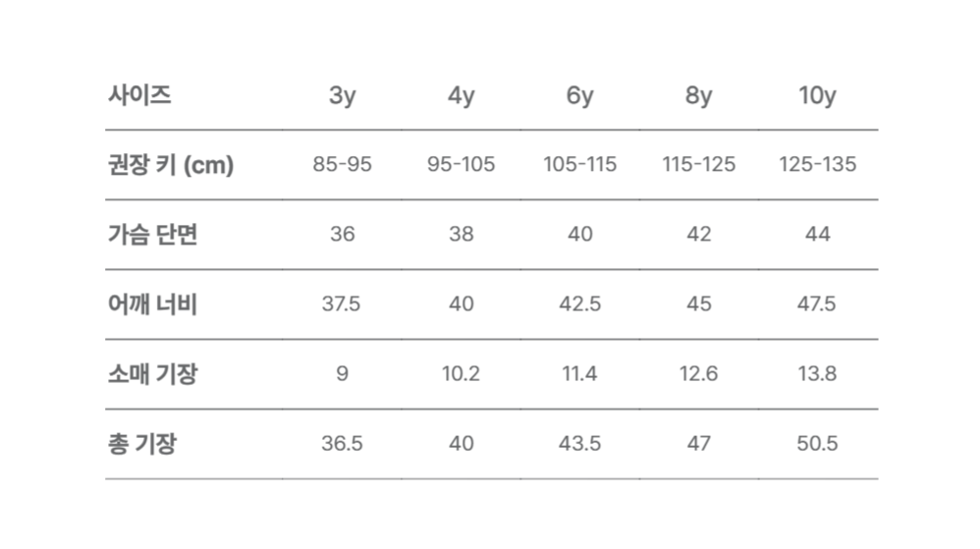Select the 권장 키 (cm) row label
Image resolution: width=980 pixels, height=549 pixels.
click(x=171, y=165)
